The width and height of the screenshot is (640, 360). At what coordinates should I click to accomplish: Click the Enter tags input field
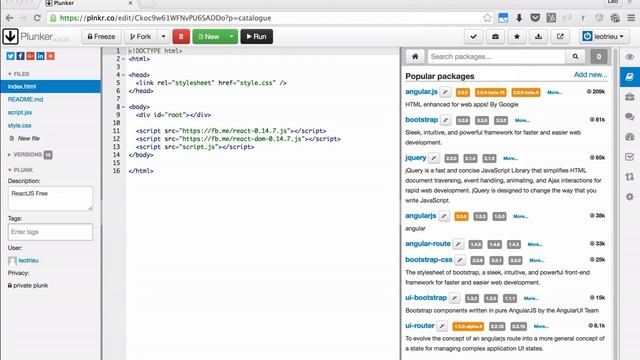click(x=50, y=232)
